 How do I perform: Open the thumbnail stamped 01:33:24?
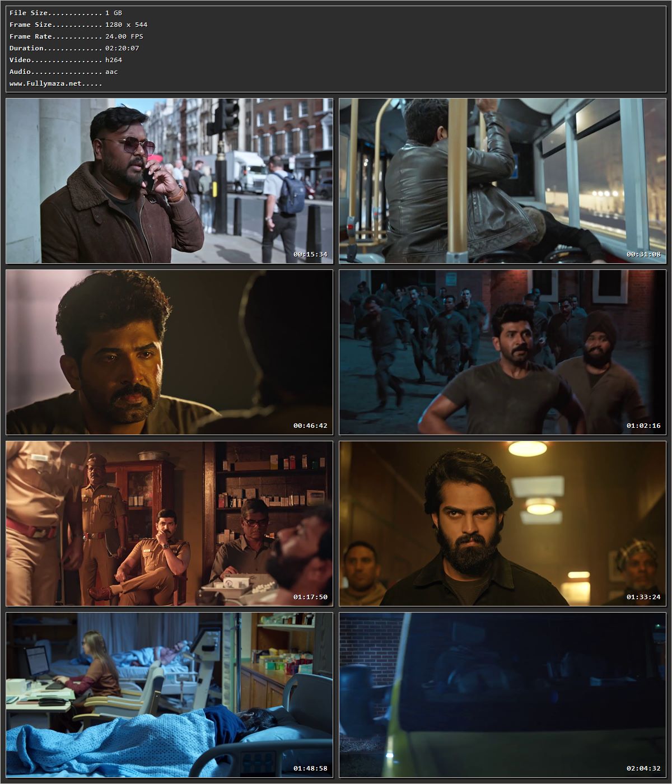(x=502, y=524)
